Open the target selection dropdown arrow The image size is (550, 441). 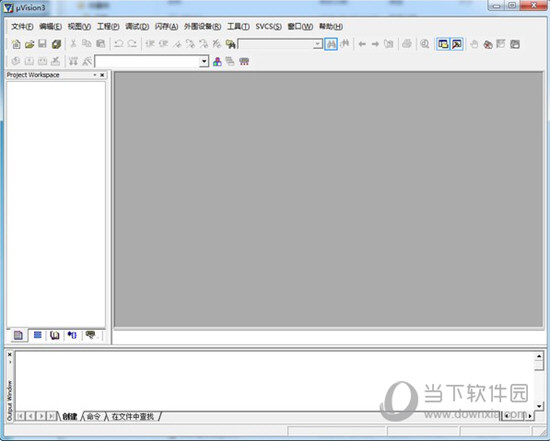[204, 62]
